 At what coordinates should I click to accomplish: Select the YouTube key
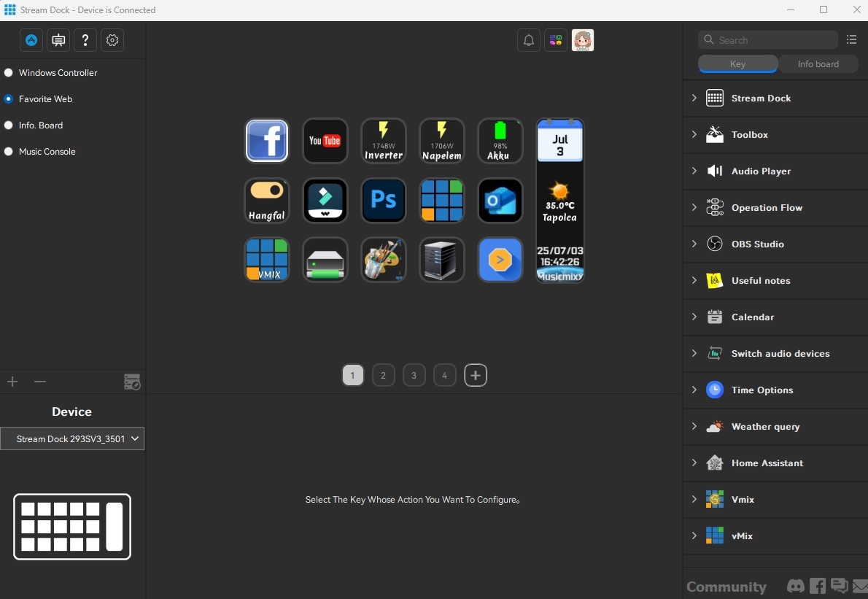tap(325, 141)
